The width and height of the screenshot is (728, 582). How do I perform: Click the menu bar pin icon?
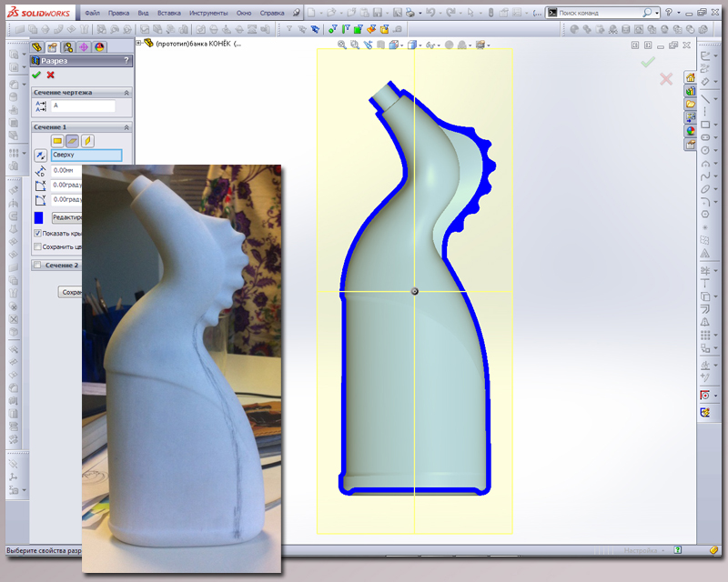(x=297, y=13)
